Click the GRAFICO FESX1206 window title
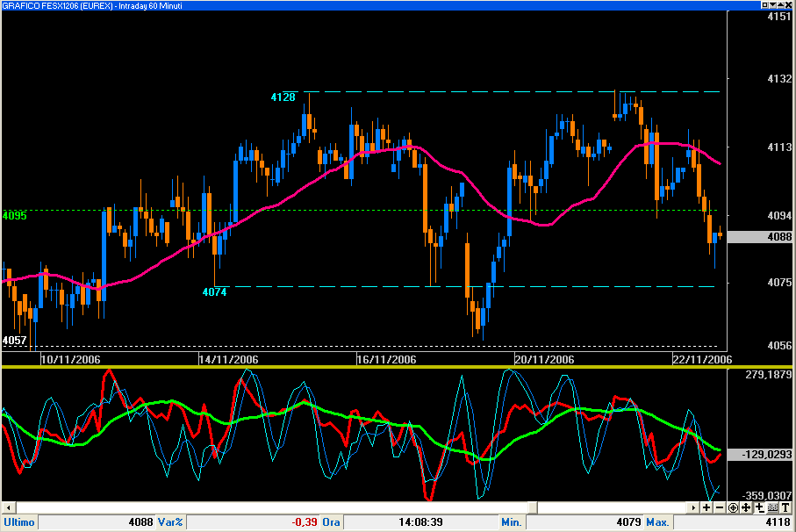The width and height of the screenshot is (796, 532). coord(92,5)
